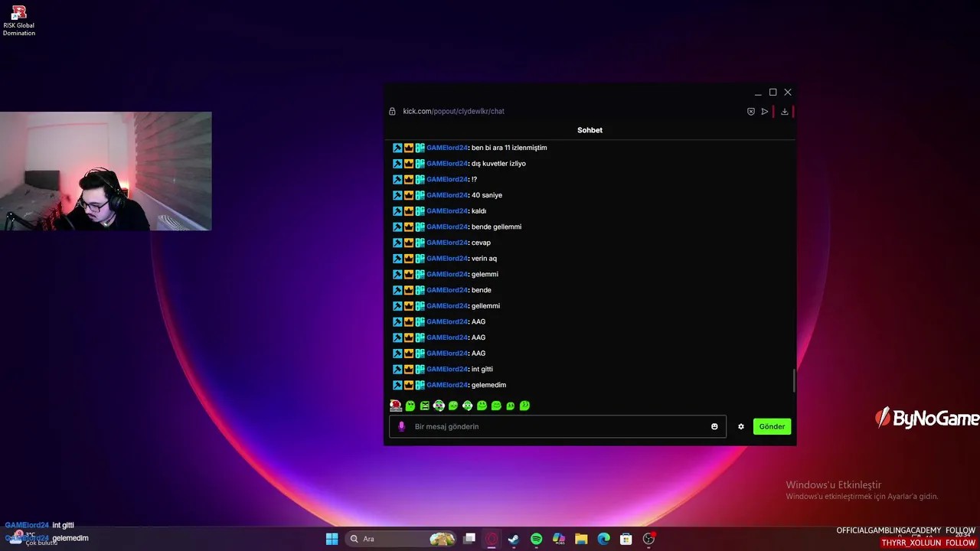Click the 'kaldı' chat message text
Viewport: 980px width, 551px height.
click(x=479, y=211)
